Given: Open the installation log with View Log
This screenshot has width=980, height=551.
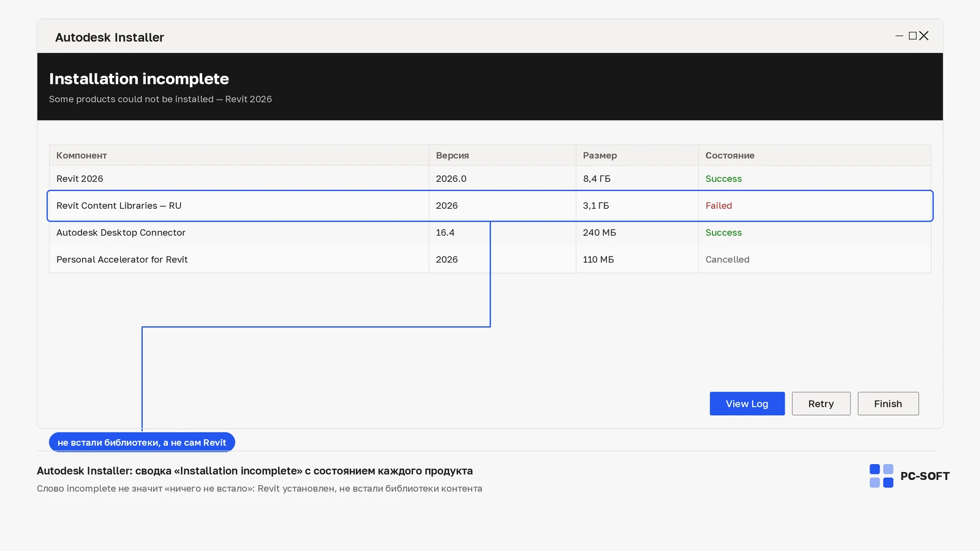Looking at the screenshot, I should 747,403.
